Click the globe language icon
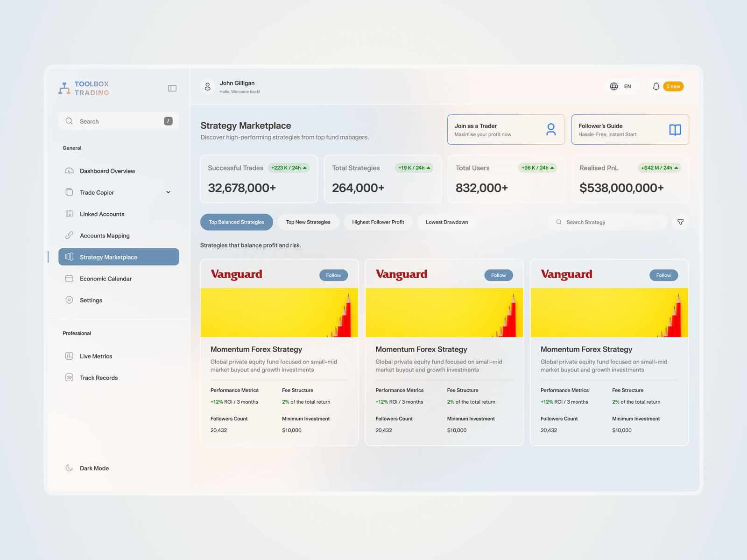Image resolution: width=747 pixels, height=560 pixels. pyautogui.click(x=614, y=86)
